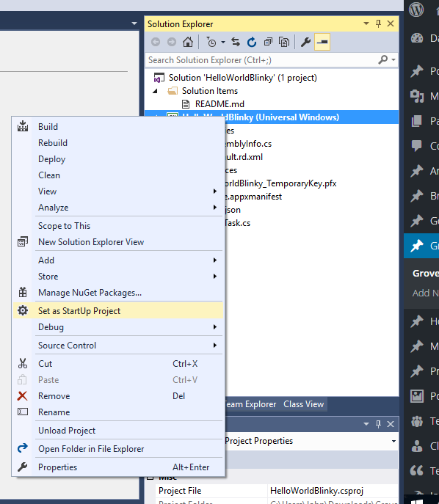Select the HelloWorldBlinky (Universal Windows) project
Image resolution: width=439 pixels, height=504 pixels.
click(x=272, y=117)
